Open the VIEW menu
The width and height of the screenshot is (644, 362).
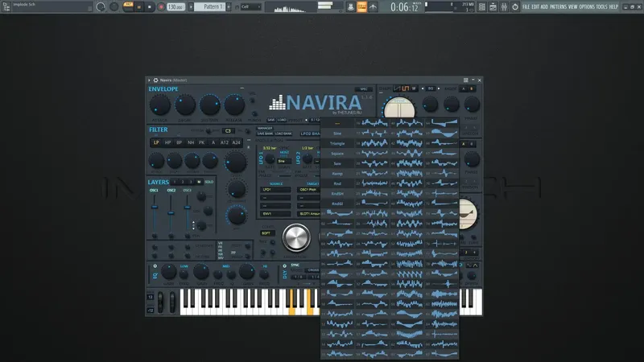pyautogui.click(x=572, y=7)
